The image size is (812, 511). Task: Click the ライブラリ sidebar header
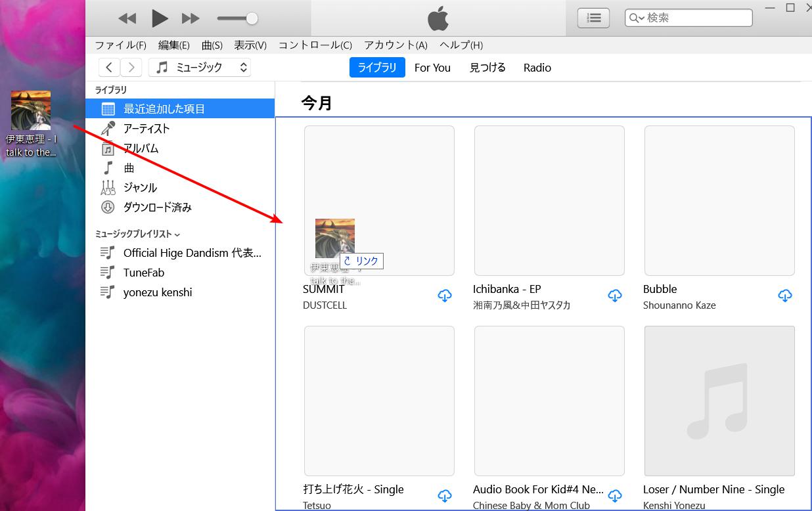[x=111, y=90]
